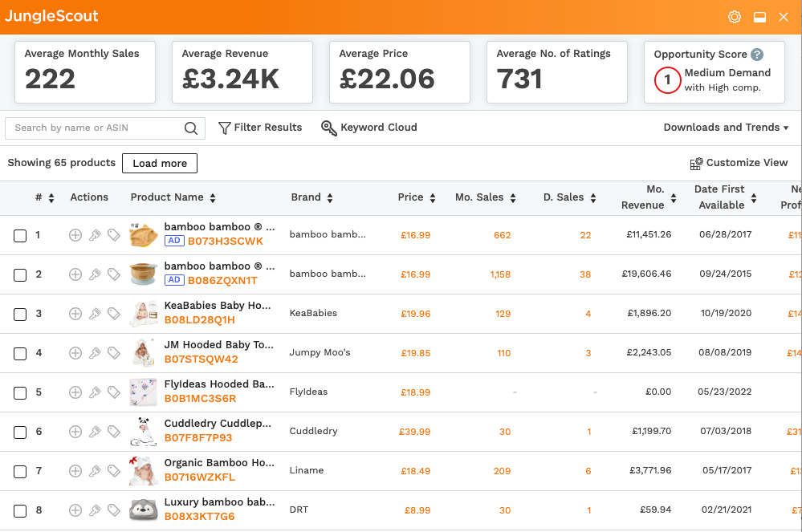Open Customize View

click(739, 163)
